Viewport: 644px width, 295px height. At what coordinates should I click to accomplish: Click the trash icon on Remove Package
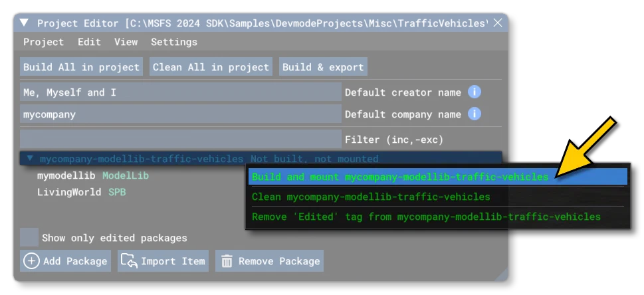[227, 261]
